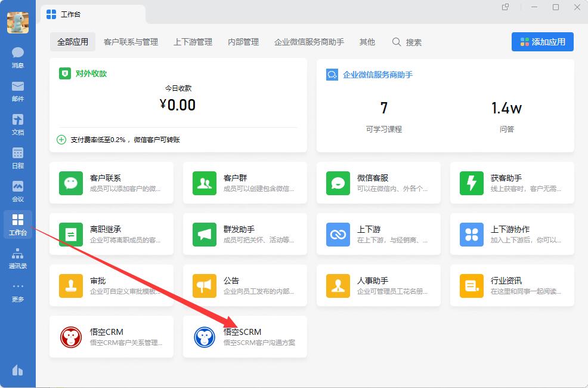Open Meetings (会议) in the sidebar

(x=17, y=191)
